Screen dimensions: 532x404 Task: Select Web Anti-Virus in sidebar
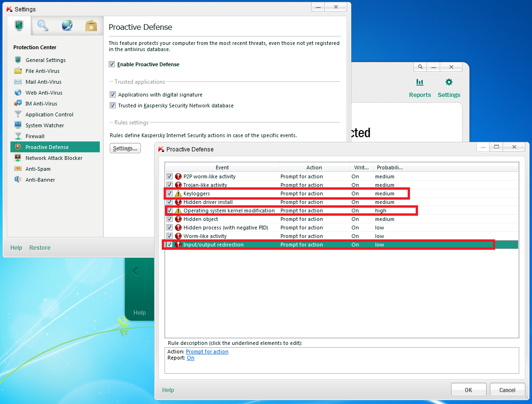(x=44, y=93)
